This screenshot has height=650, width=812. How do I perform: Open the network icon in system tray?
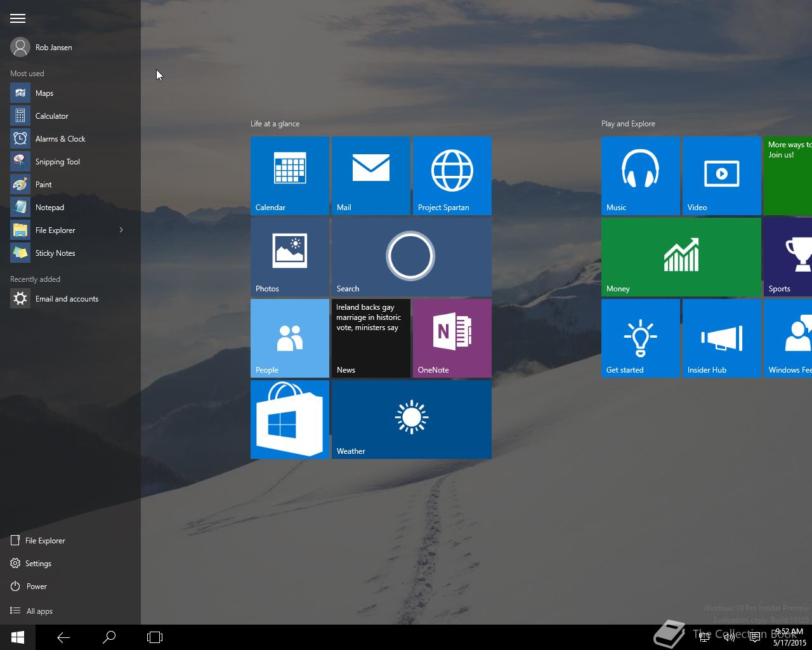click(x=705, y=637)
